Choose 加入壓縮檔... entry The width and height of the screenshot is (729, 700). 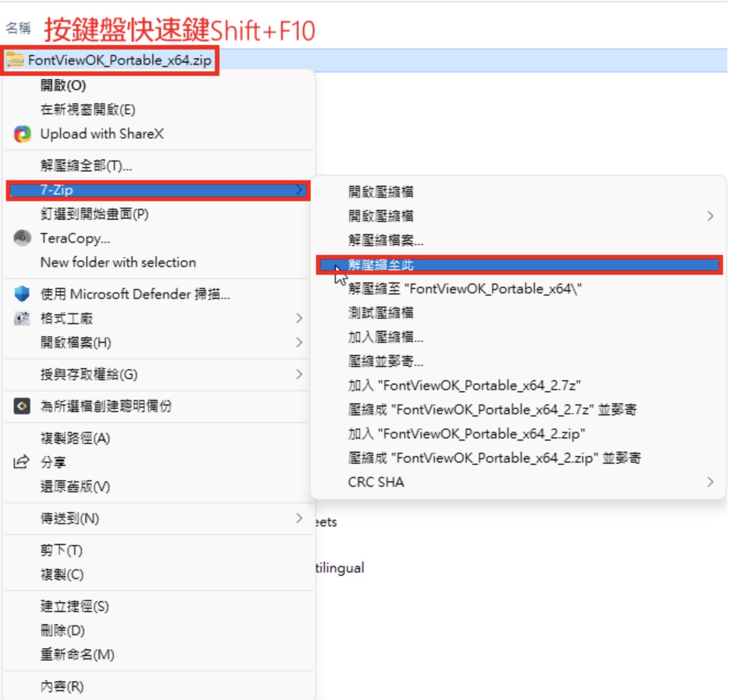518,337
